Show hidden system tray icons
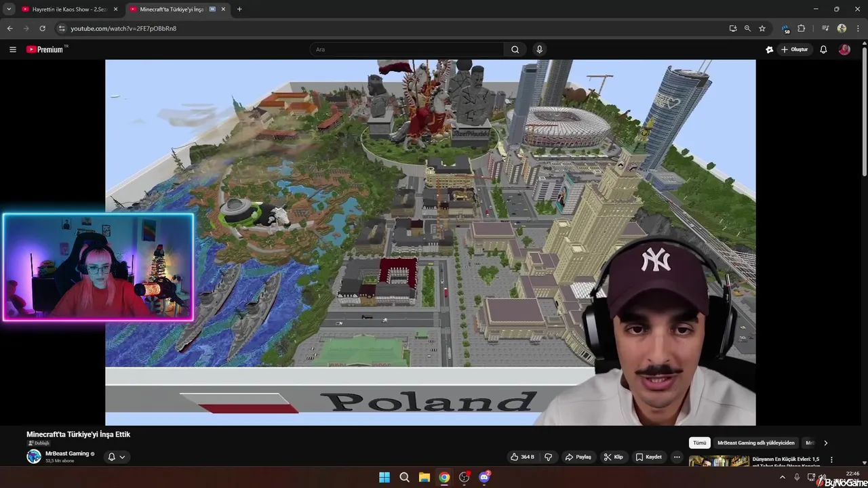868x488 pixels. pos(782,477)
